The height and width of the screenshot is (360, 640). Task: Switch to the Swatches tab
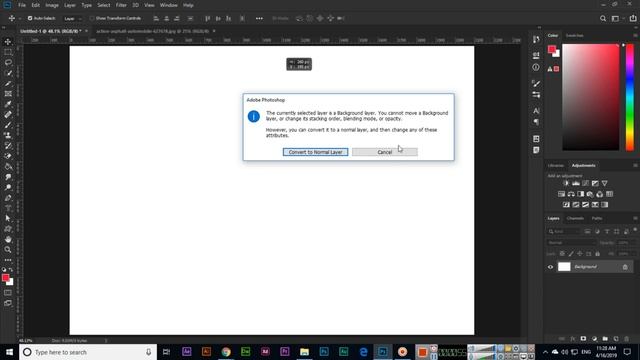coord(574,36)
